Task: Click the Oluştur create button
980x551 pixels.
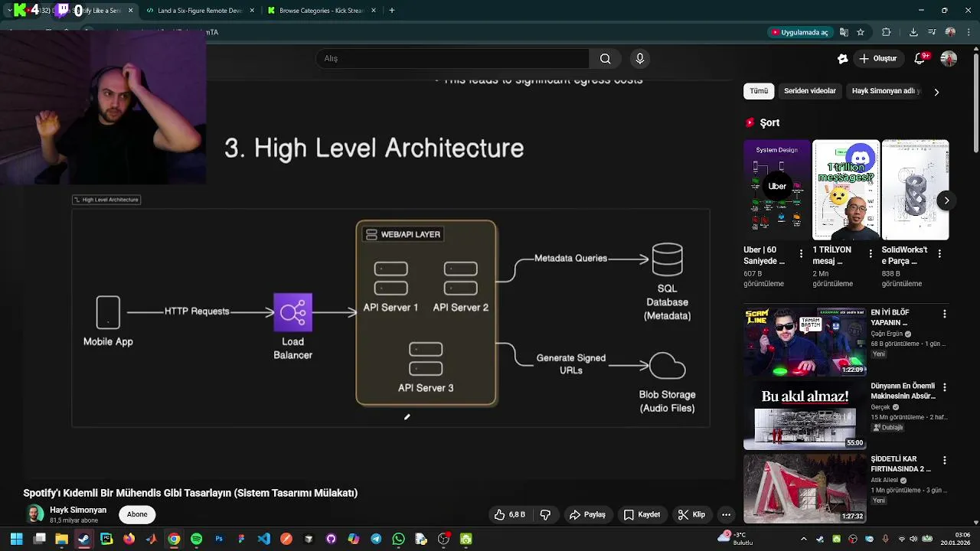Action: (877, 58)
